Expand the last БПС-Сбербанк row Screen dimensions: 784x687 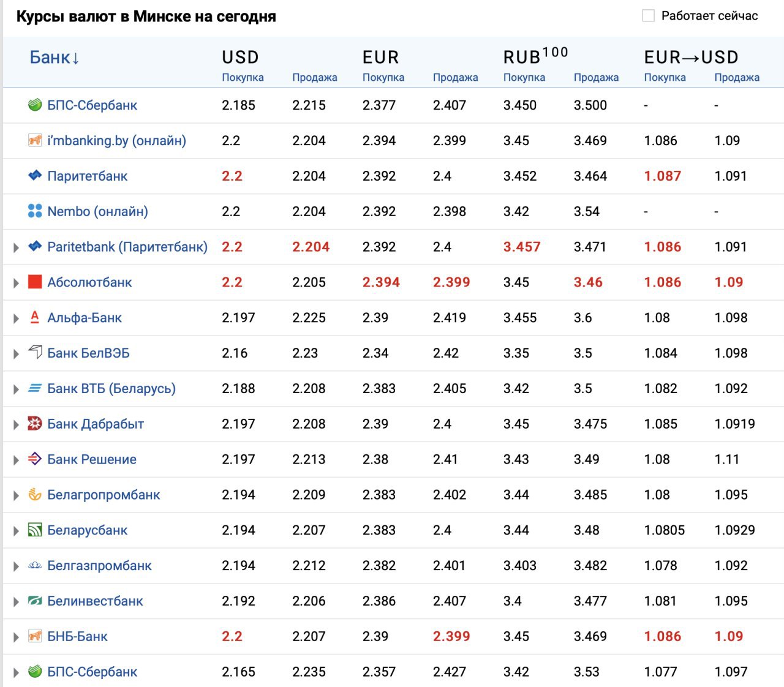[17, 673]
